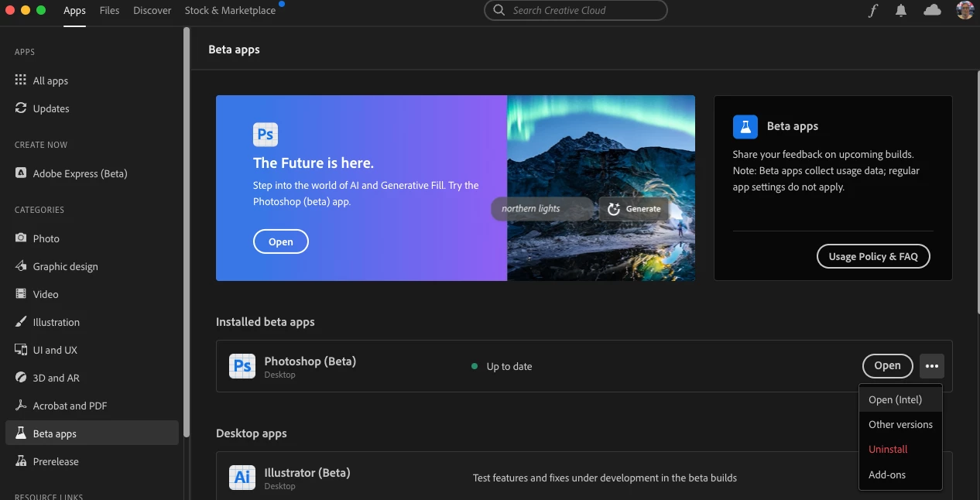Viewport: 980px width, 500px height.
Task: Click Open button in the Photoshop banner
Action: click(x=281, y=241)
